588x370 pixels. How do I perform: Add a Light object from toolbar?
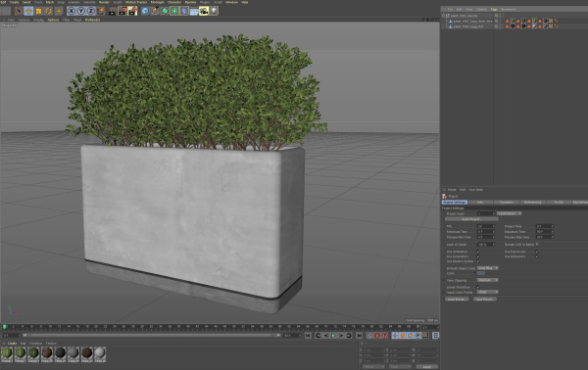pos(214,11)
